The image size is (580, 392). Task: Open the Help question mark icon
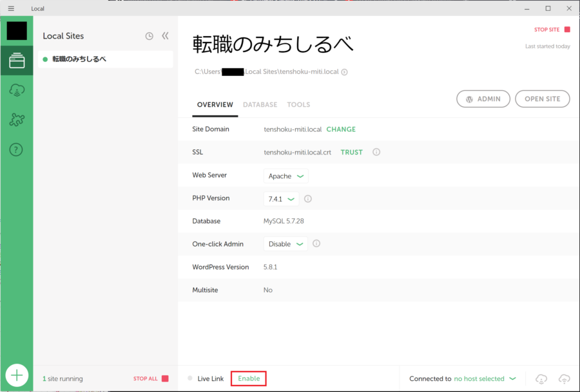pos(16,149)
